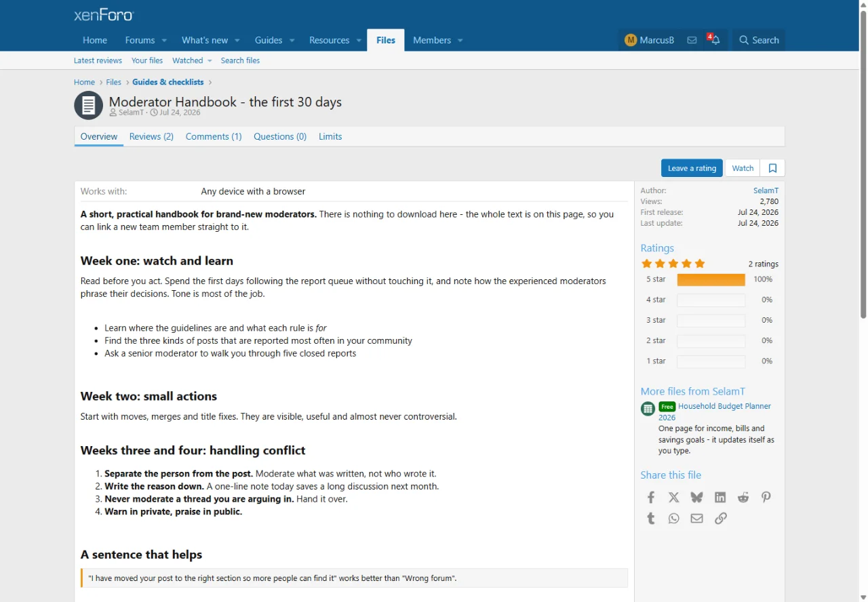Toggle the Watch button for this file
This screenshot has height=602, width=868.
743,168
